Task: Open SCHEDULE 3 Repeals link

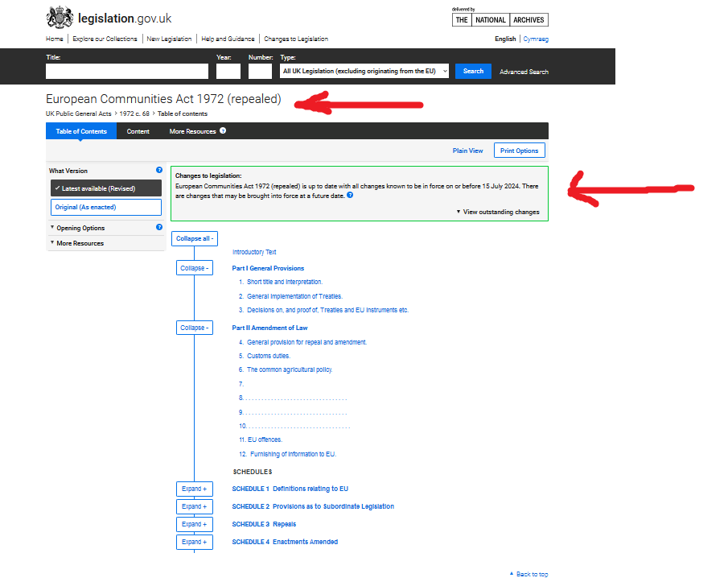Action: pos(264,524)
